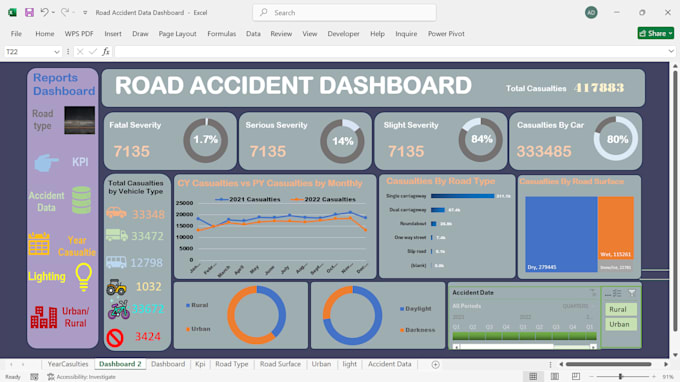Image resolution: width=680 pixels, height=382 pixels.
Task: Switch to Page Layout view
Action: (555, 376)
